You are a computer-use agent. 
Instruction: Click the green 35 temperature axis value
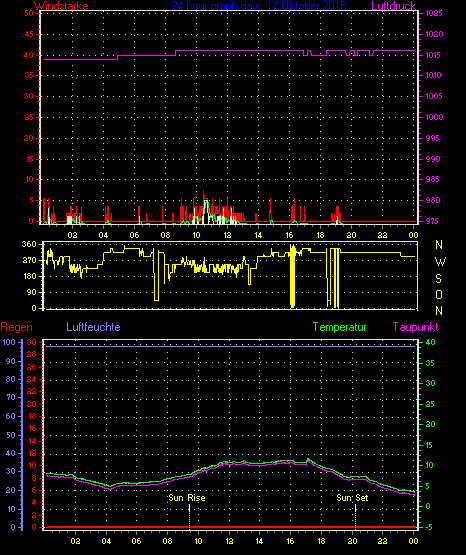coord(430,363)
